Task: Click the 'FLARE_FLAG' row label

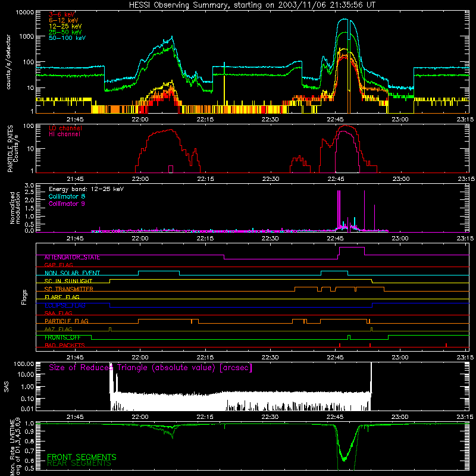Action: tap(62, 297)
